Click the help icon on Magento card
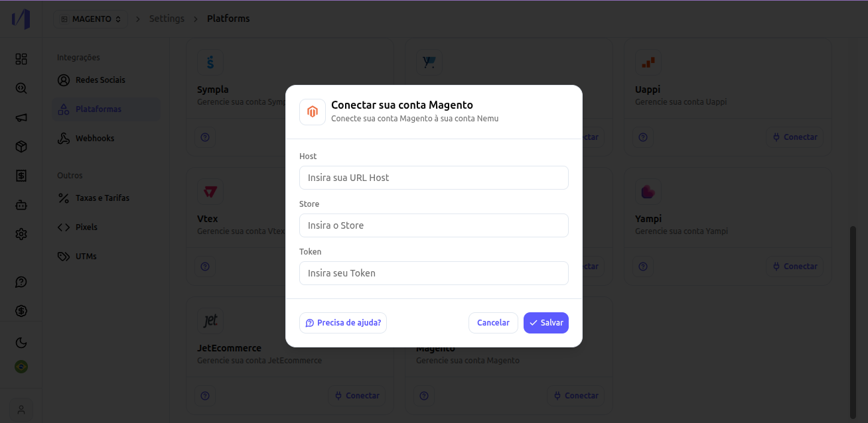This screenshot has width=868, height=423. (x=424, y=396)
